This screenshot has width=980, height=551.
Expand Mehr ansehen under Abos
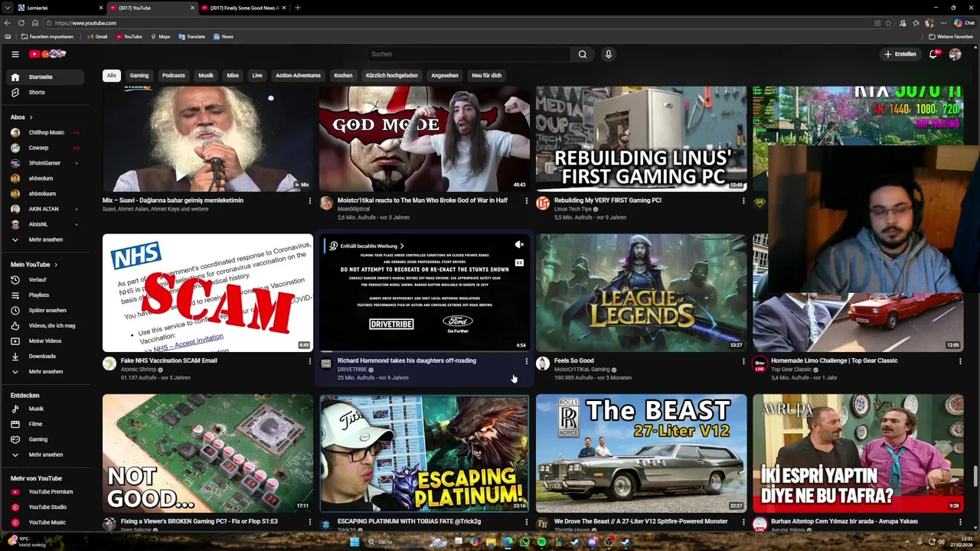pos(46,240)
